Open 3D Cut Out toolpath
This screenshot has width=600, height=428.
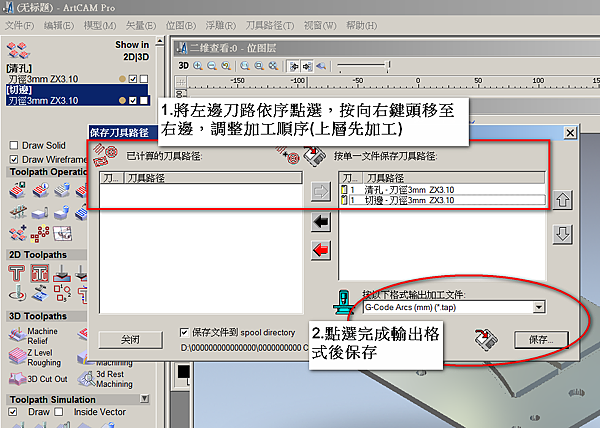pos(38,379)
